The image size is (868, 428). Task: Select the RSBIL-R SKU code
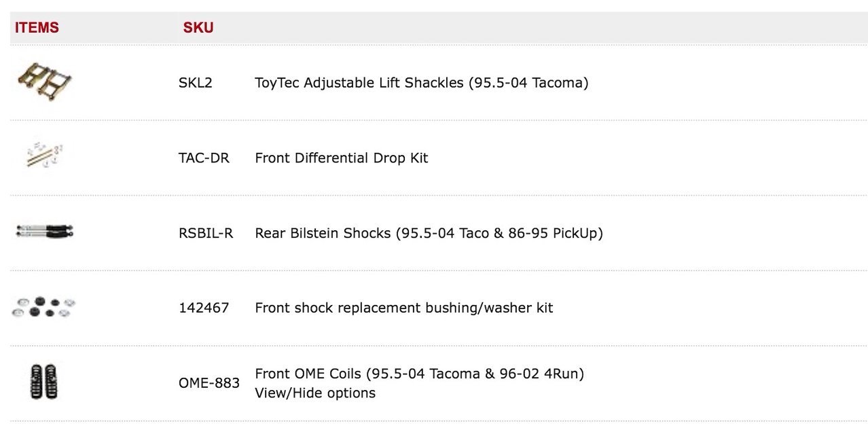point(206,233)
